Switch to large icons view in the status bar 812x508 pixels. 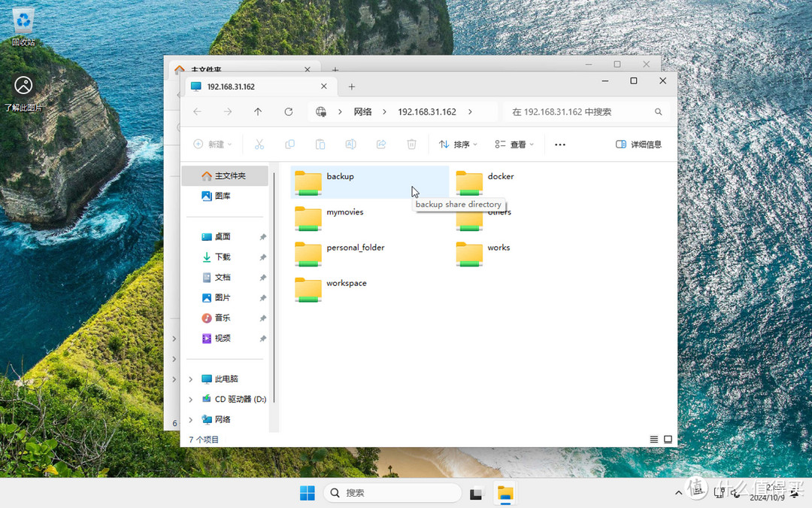click(x=668, y=439)
